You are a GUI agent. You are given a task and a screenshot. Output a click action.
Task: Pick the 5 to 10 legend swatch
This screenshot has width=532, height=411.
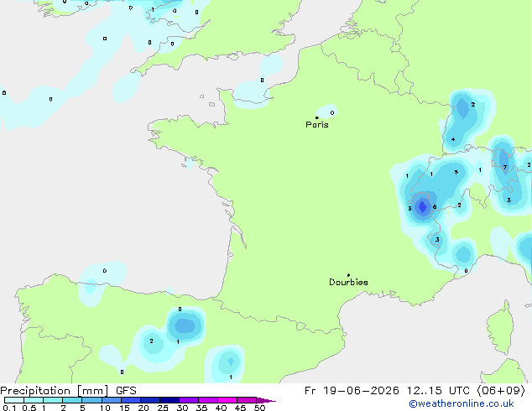pyautogui.click(x=92, y=400)
